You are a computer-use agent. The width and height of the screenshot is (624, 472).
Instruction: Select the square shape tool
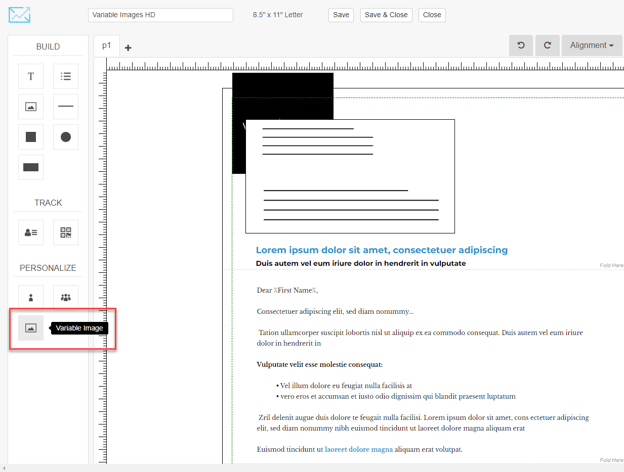point(31,137)
